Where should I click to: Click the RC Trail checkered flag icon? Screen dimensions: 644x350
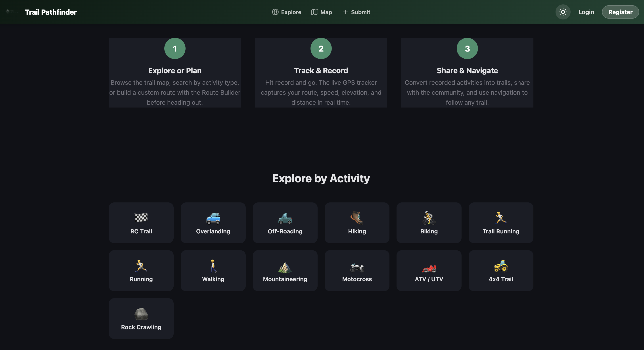click(141, 218)
